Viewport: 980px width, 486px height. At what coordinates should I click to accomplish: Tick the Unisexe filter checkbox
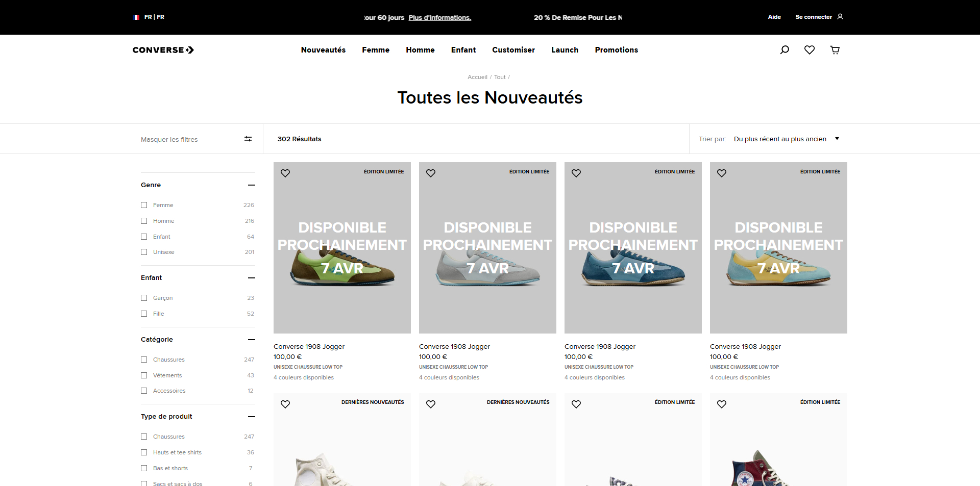[x=144, y=252]
